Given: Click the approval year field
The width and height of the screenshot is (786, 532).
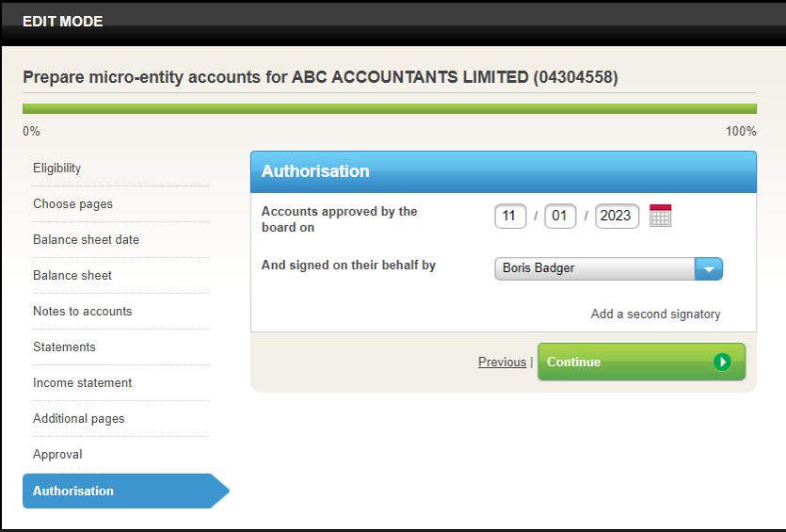Looking at the screenshot, I should coord(617,216).
